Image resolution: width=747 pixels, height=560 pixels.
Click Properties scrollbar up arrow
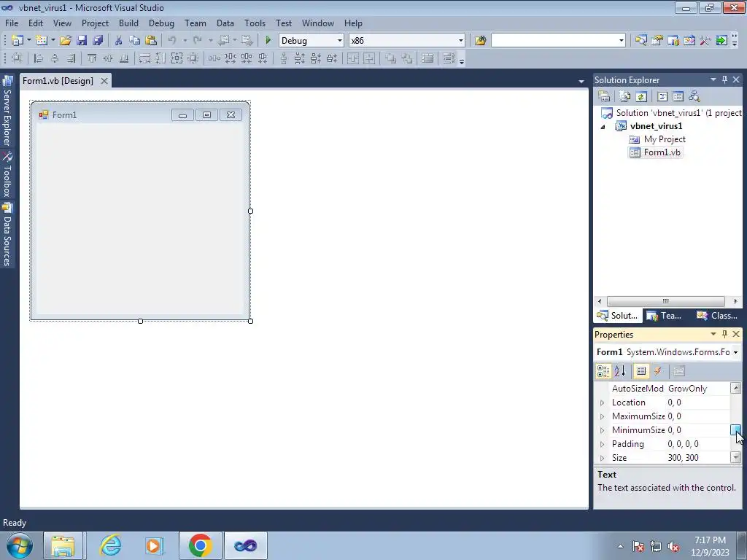[736, 388]
